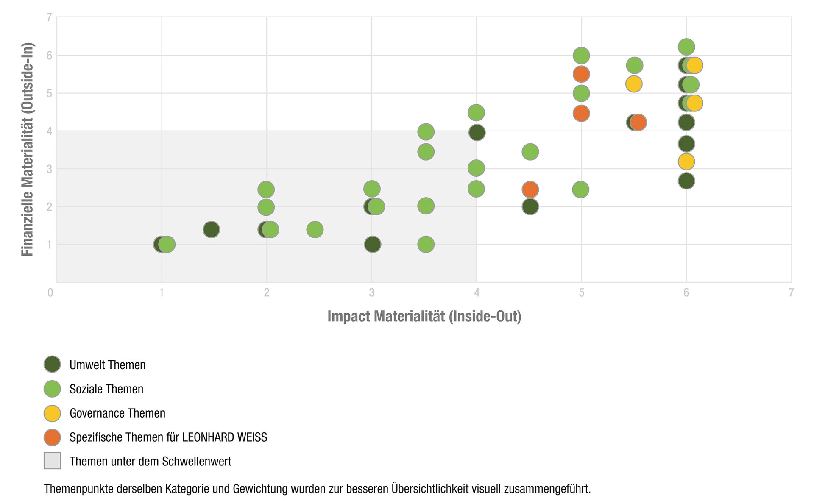Image resolution: width=814 pixels, height=504 pixels.
Task: Click the 'Finanzielle Materialität (Outside-In)' axis title
Action: point(28,149)
